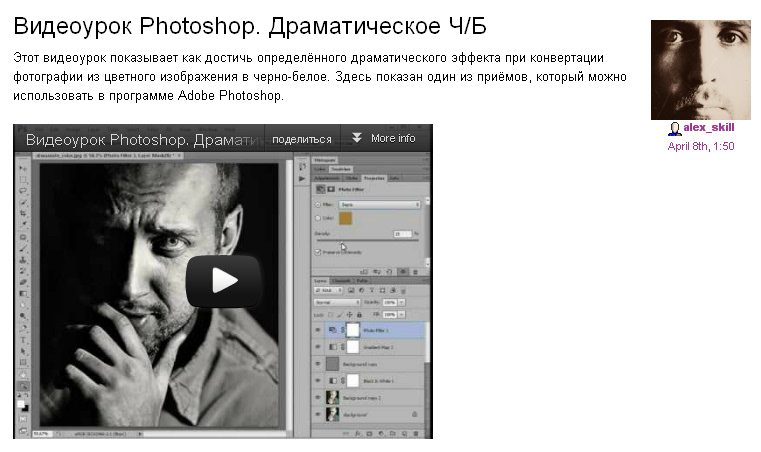This screenshot has height=452, width=761.
Task: Open the Swatches panel tab
Action: click(338, 169)
